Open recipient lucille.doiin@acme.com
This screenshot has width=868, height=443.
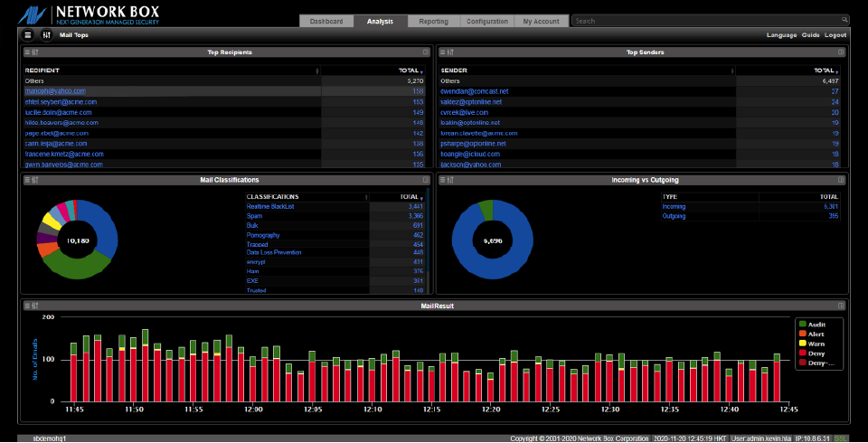(x=58, y=112)
